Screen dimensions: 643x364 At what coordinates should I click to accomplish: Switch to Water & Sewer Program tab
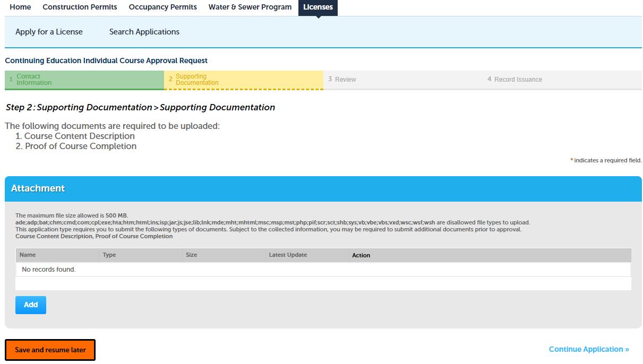pos(250,7)
